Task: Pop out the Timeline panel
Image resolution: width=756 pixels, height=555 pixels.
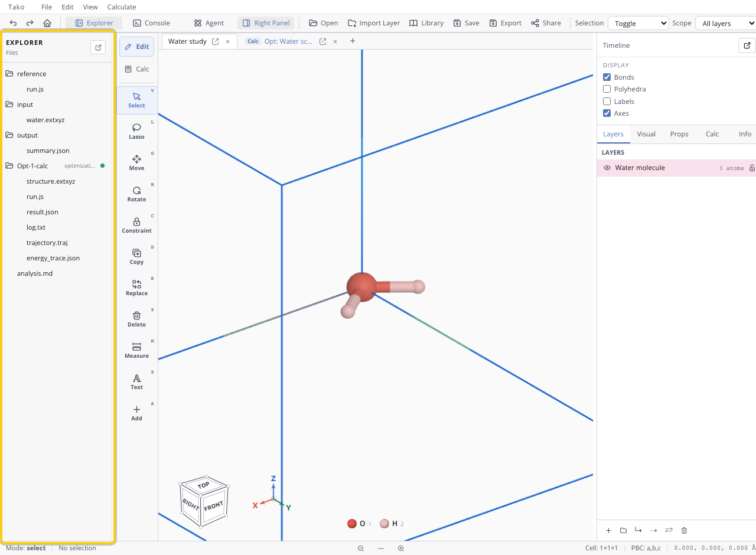Action: [x=747, y=45]
